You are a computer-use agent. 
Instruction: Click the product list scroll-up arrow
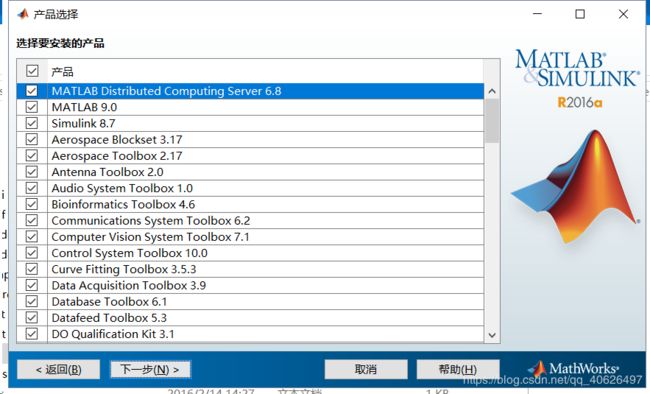492,91
